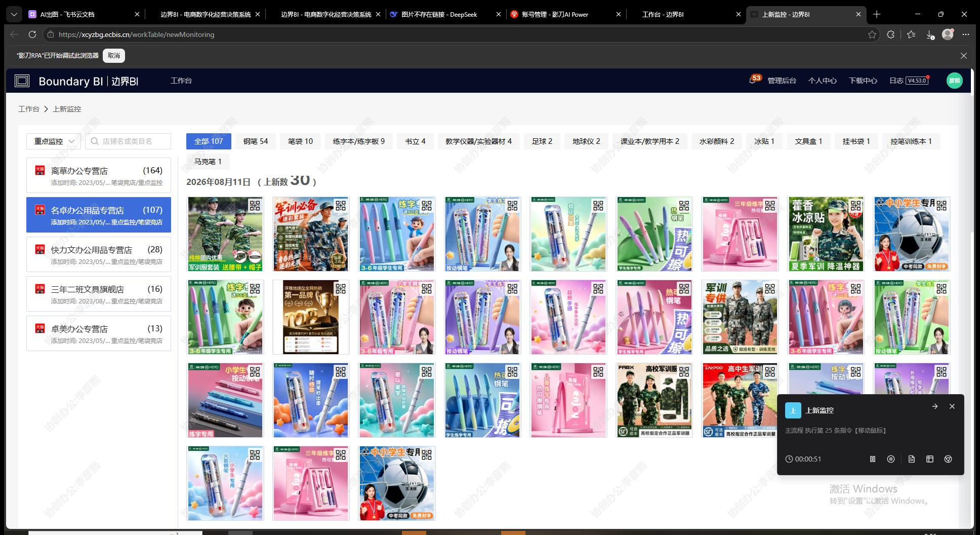Filter by the 钢笔 54 category
This screenshot has height=535, width=980.
coord(256,141)
